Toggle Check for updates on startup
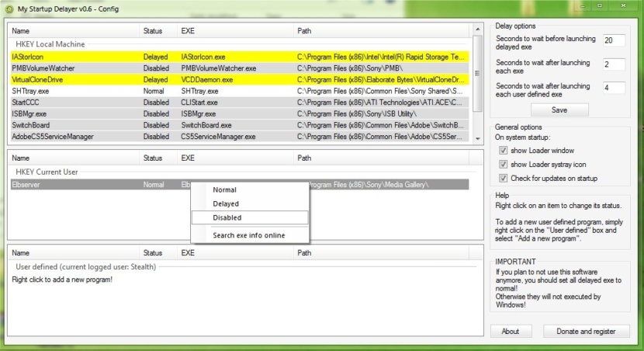644x351 pixels. 503,179
